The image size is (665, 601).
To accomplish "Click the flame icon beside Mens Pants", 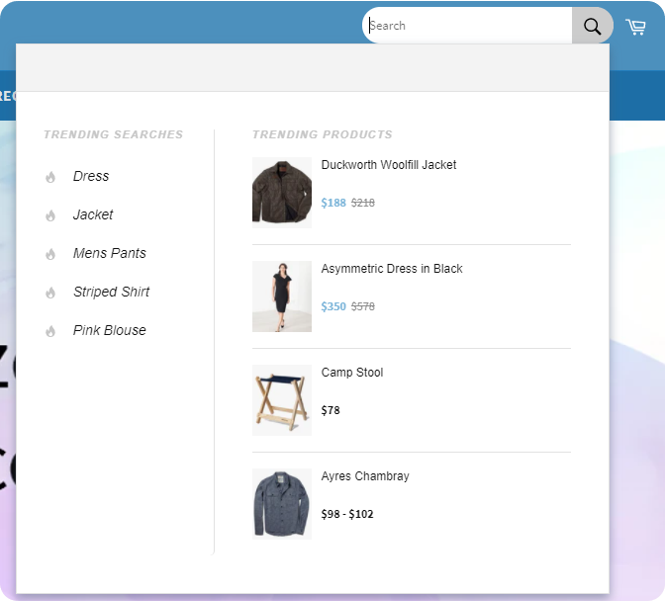I will pos(50,254).
